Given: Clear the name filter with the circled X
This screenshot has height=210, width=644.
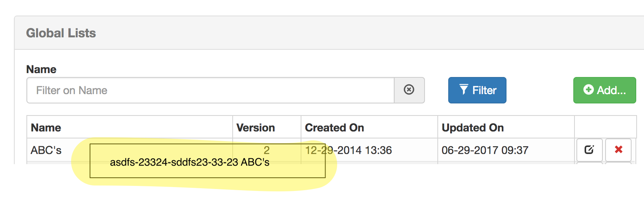Looking at the screenshot, I should click(x=409, y=90).
